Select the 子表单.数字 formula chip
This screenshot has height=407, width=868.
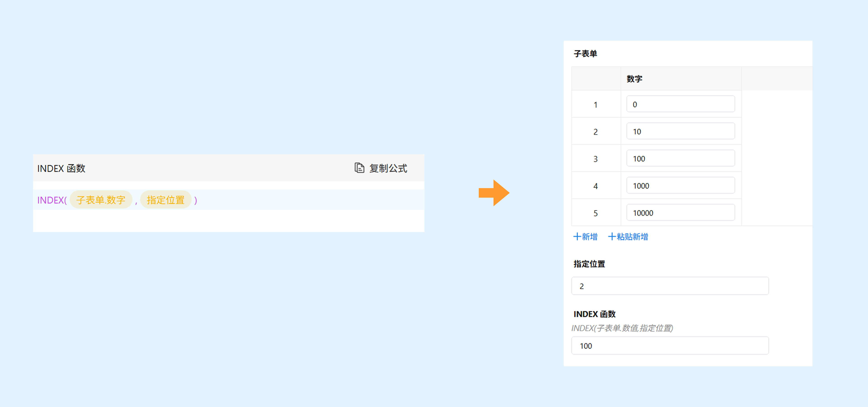pyautogui.click(x=101, y=200)
